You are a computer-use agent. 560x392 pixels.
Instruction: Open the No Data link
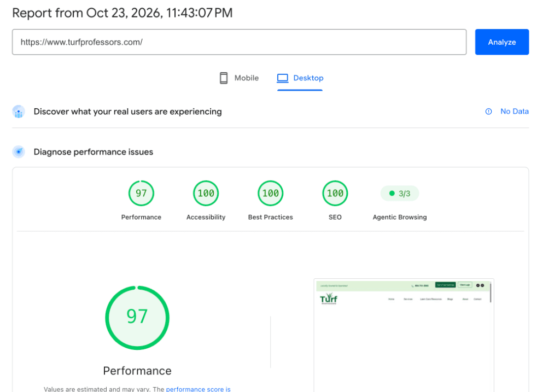(514, 112)
